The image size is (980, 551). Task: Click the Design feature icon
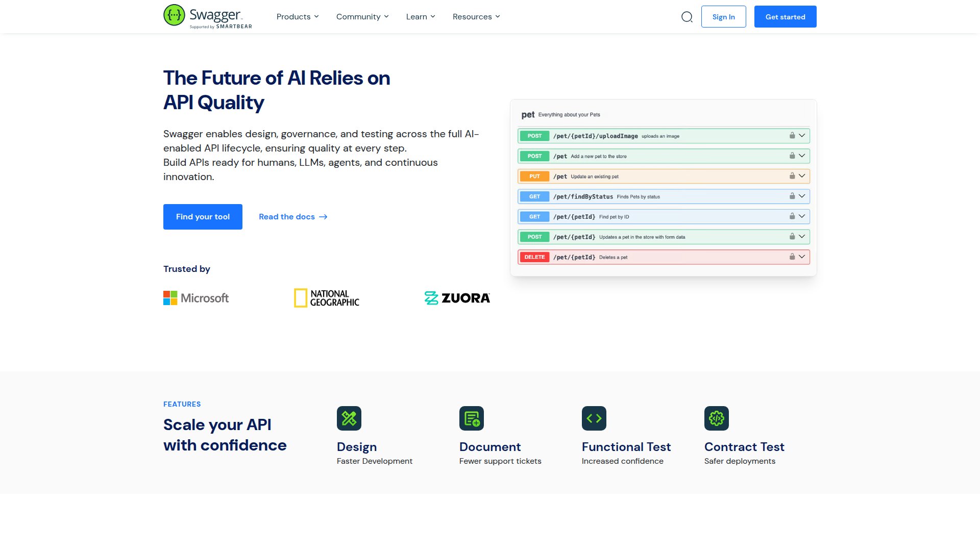pos(349,418)
